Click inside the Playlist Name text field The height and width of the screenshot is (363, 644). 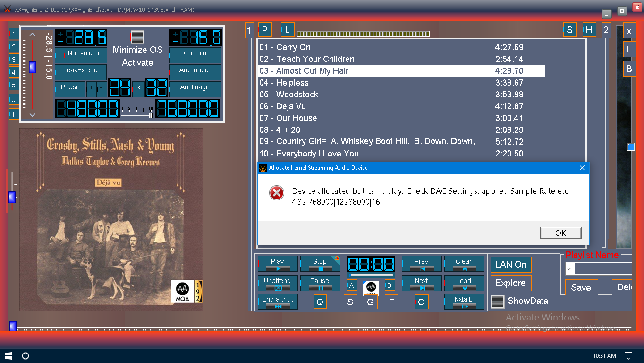point(603,269)
